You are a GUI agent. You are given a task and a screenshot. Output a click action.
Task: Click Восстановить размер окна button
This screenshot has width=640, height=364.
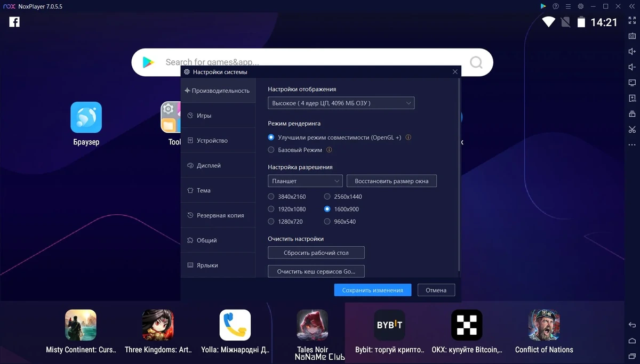[392, 181]
